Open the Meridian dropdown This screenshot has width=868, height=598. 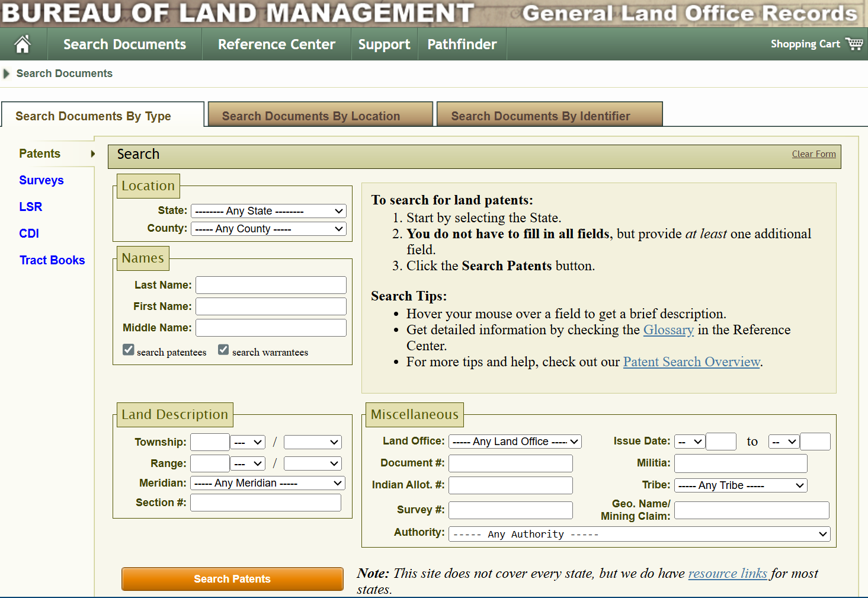click(x=268, y=484)
